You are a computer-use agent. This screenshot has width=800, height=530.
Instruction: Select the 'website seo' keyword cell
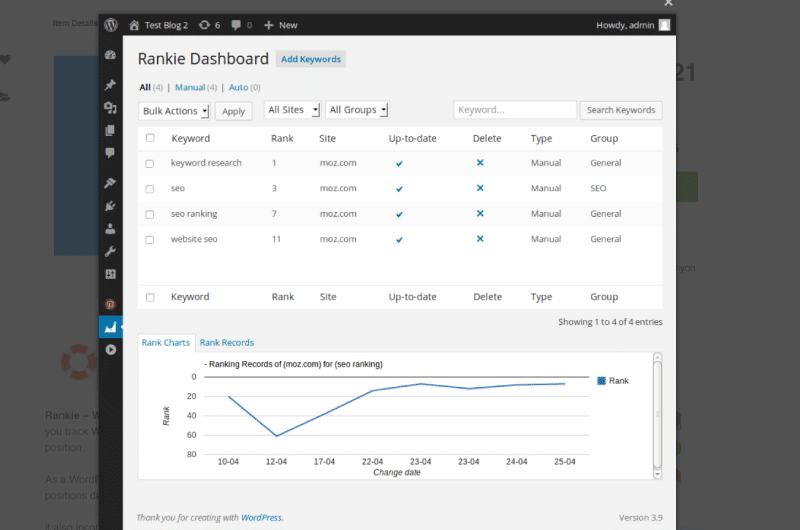point(194,239)
